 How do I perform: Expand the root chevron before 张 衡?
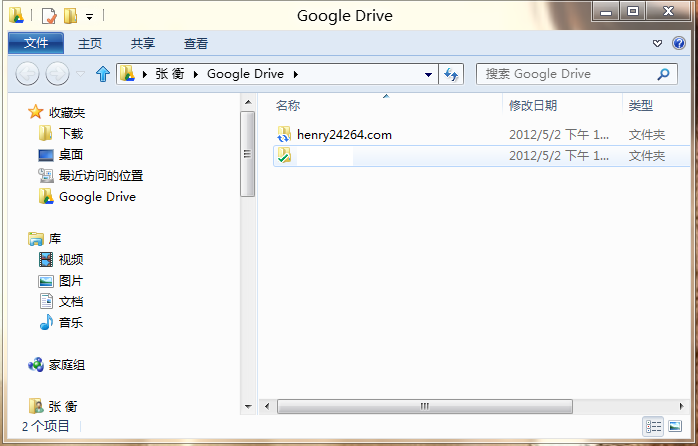click(144, 74)
